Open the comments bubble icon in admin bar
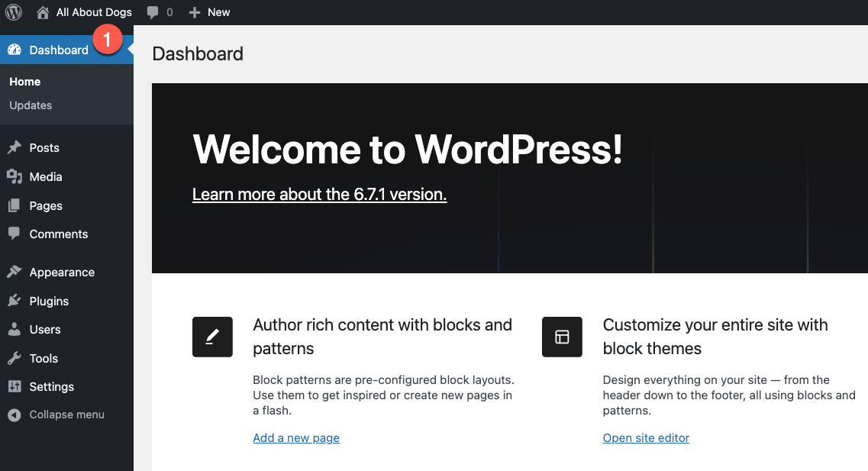This screenshot has width=868, height=471. click(x=153, y=13)
